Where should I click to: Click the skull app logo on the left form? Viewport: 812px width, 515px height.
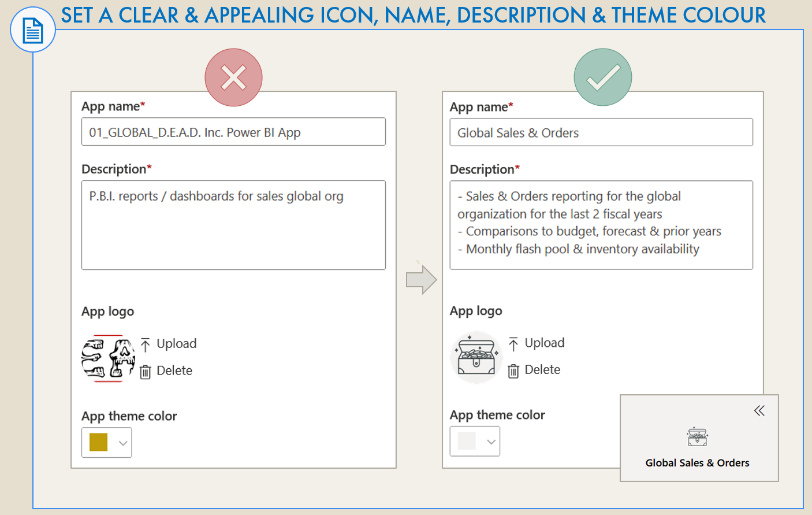[107, 357]
